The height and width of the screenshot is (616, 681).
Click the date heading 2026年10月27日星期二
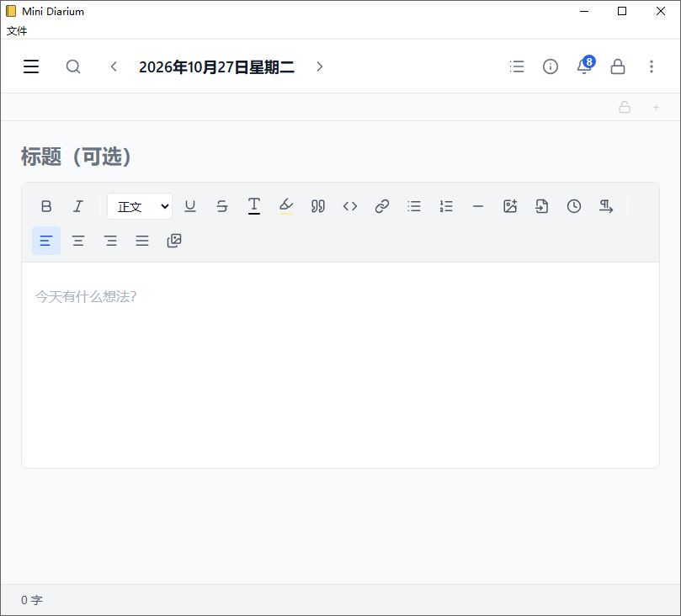point(216,66)
